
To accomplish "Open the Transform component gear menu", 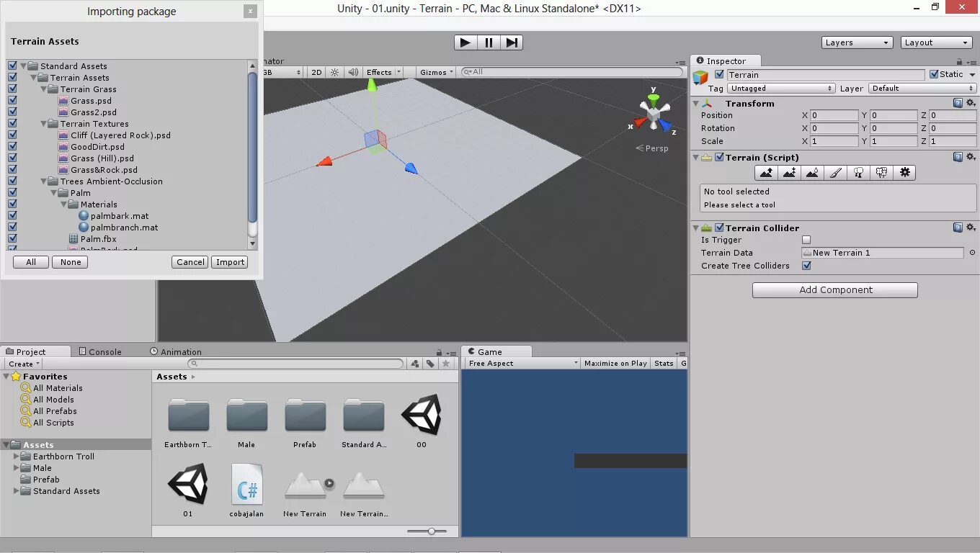I will [x=971, y=103].
